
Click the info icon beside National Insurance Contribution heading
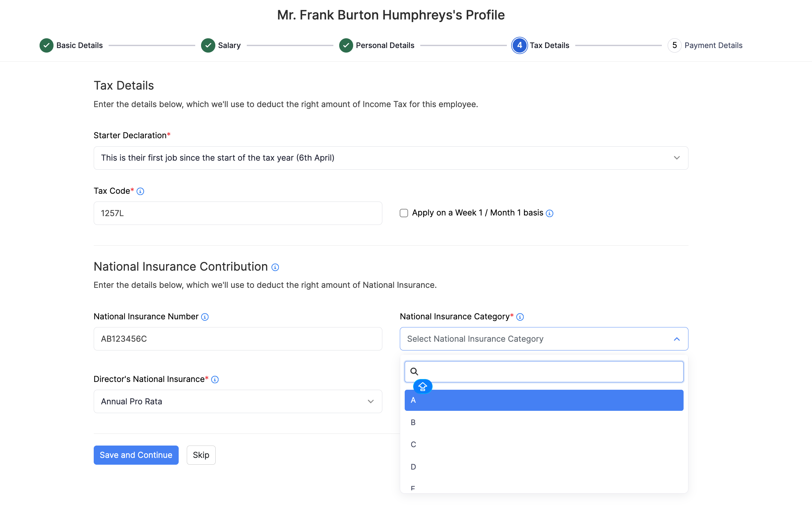(x=275, y=267)
